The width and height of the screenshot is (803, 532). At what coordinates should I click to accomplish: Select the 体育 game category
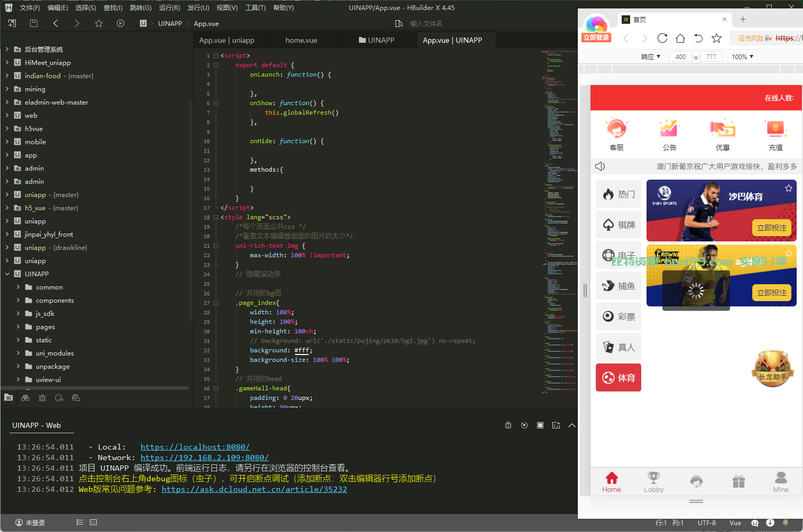click(619, 378)
